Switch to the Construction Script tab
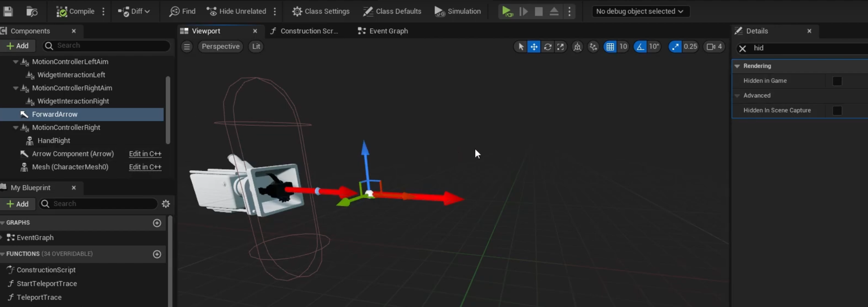868x307 pixels. pos(309,31)
